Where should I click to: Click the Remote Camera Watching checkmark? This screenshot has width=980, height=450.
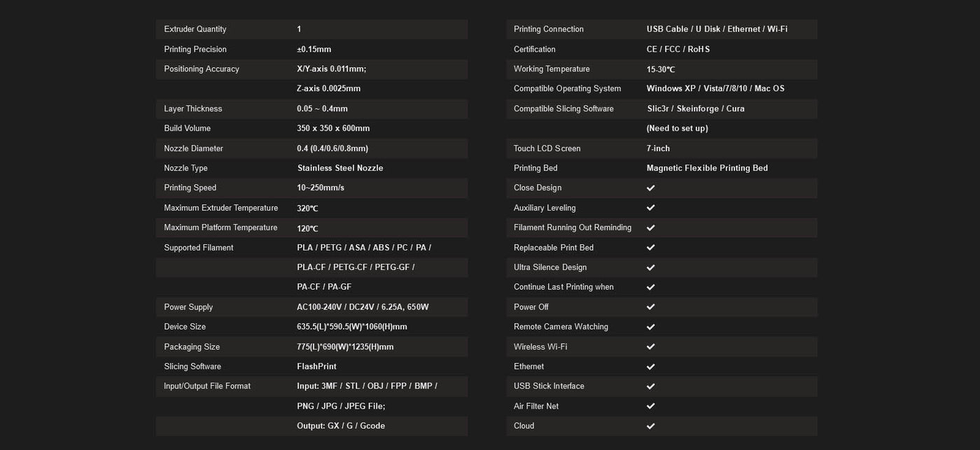(650, 327)
